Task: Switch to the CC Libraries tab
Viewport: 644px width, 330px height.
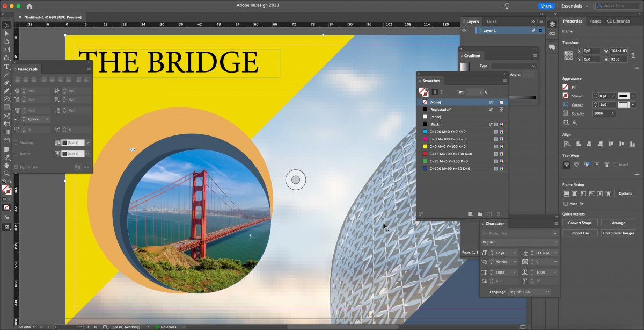Action: 618,21
